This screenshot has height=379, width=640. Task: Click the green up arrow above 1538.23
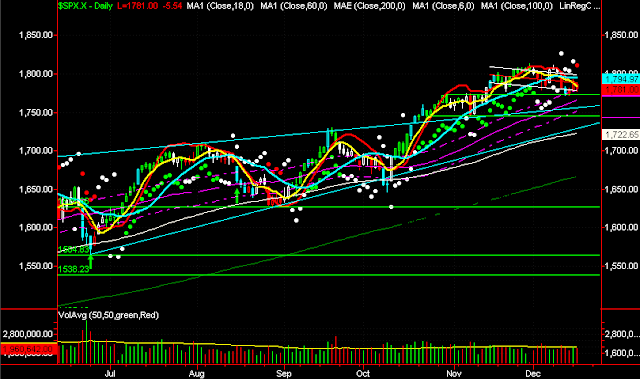point(91,262)
